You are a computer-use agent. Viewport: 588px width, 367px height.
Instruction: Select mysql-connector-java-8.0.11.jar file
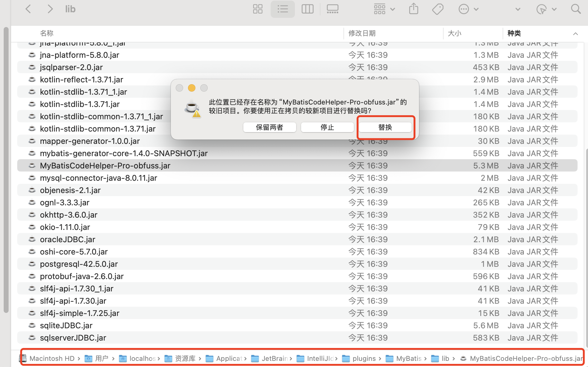(x=297, y=178)
